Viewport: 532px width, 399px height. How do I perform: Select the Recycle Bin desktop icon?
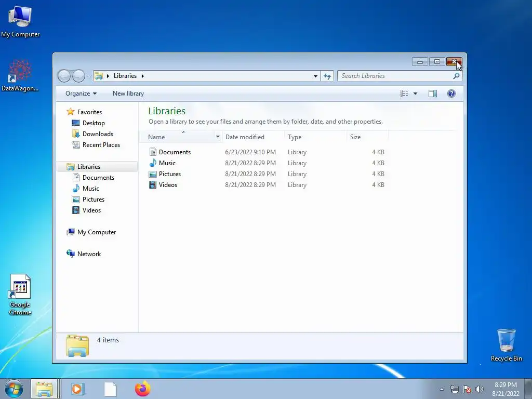click(x=506, y=345)
